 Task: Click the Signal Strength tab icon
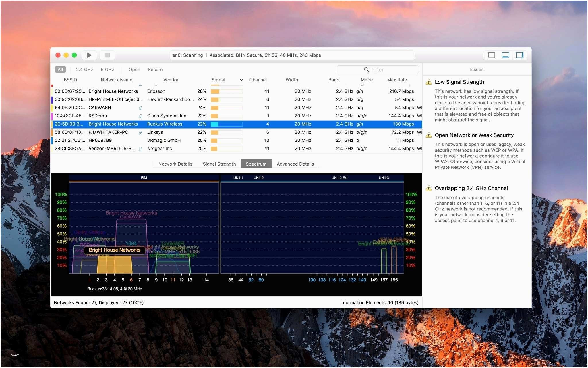(x=219, y=164)
